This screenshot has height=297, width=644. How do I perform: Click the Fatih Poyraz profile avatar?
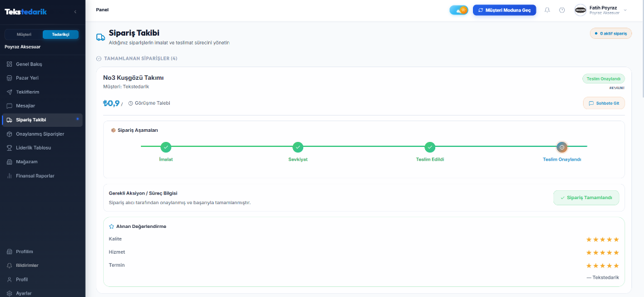580,10
